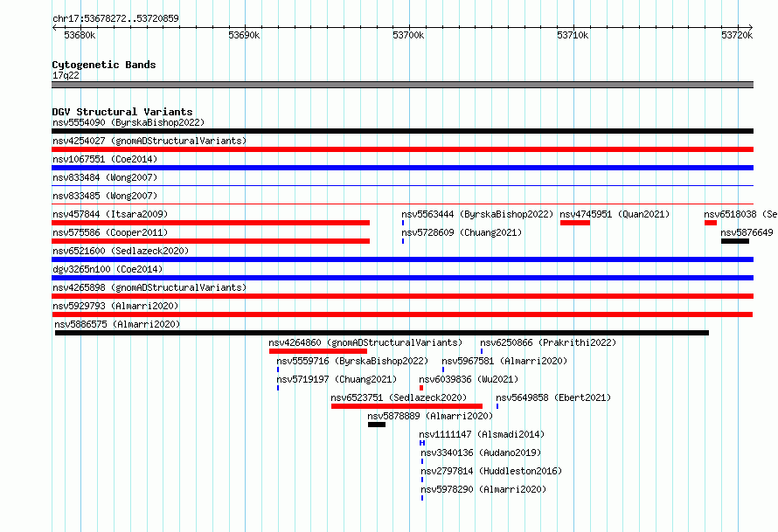Select the black nsv5554090 variant bar
This screenshot has height=532, width=778.
[x=402, y=131]
